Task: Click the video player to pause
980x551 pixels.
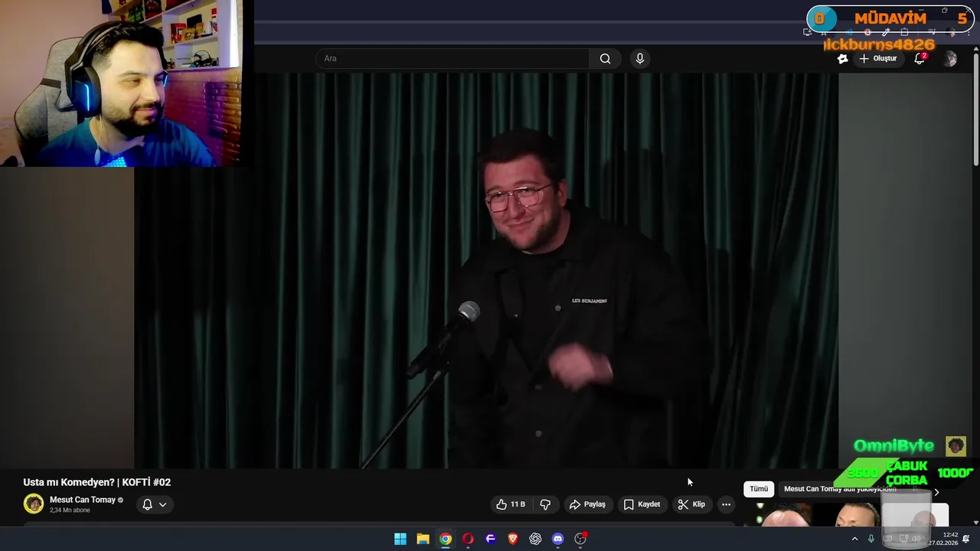Action: (x=486, y=271)
